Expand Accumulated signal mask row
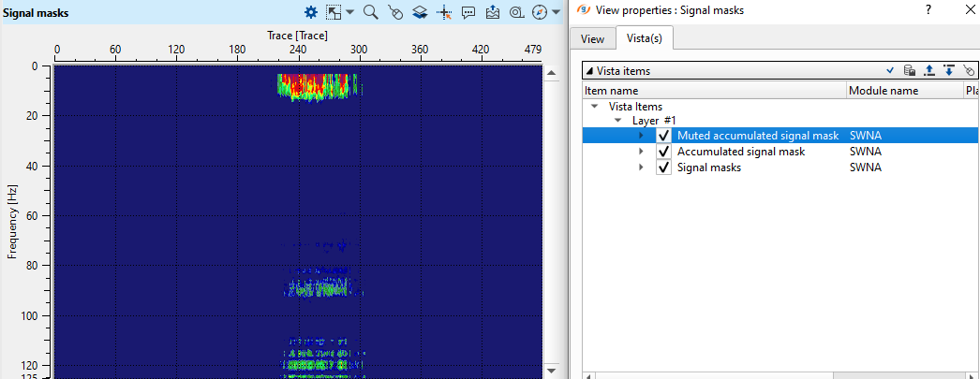Screen dimensions: 980x379 [641, 151]
